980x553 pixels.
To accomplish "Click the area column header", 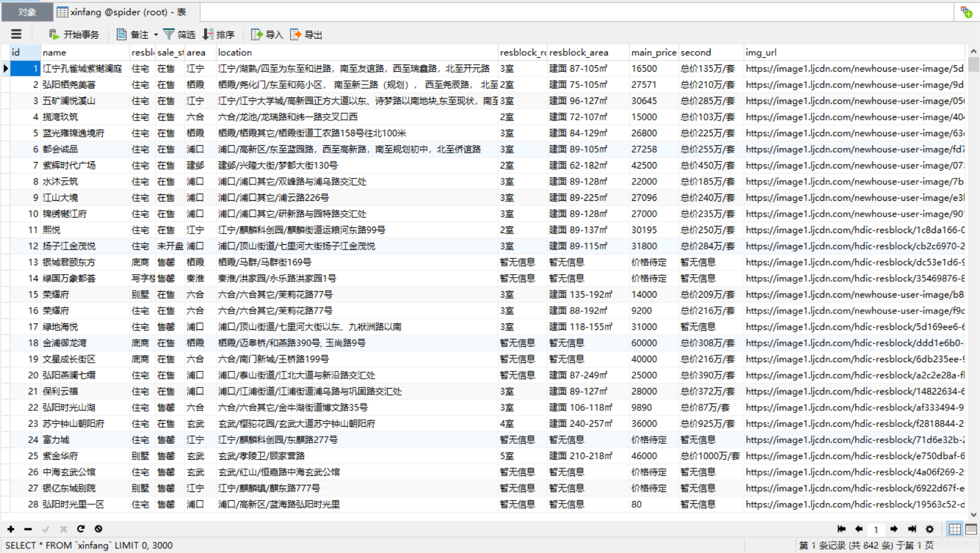I will click(x=200, y=52).
